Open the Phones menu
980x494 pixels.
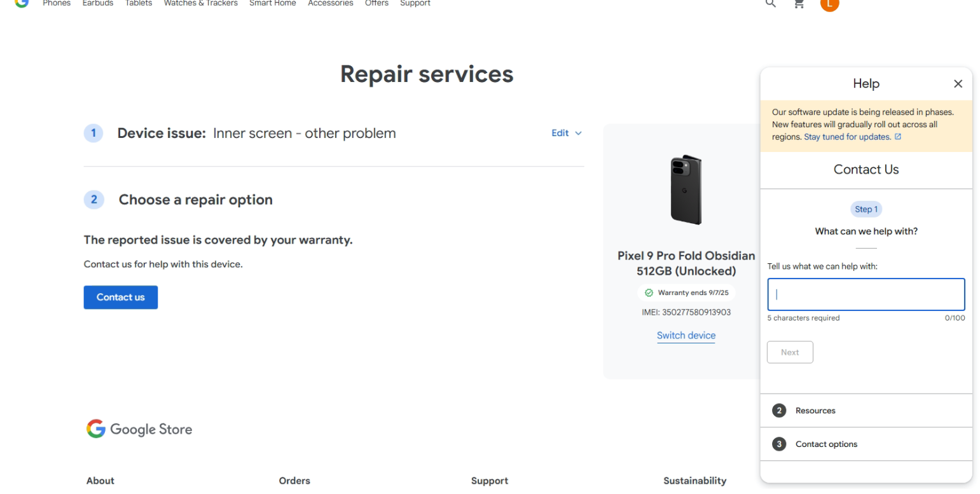[57, 3]
